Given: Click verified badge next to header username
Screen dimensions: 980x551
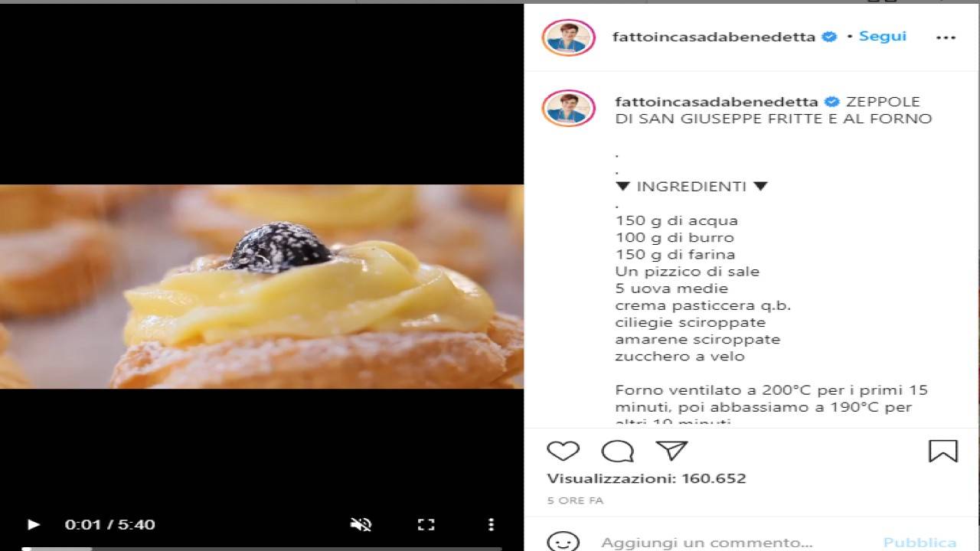Looking at the screenshot, I should 829,37.
